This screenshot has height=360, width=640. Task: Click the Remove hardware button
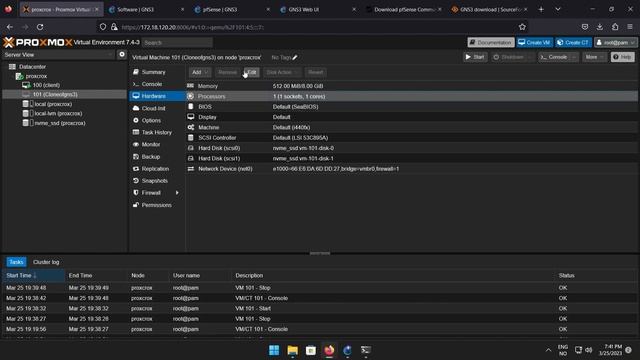pos(227,72)
